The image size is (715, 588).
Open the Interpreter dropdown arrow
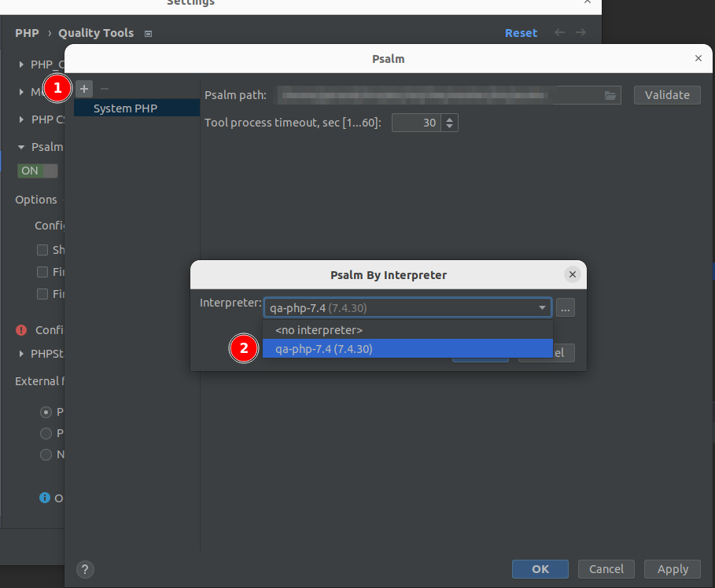coord(542,307)
